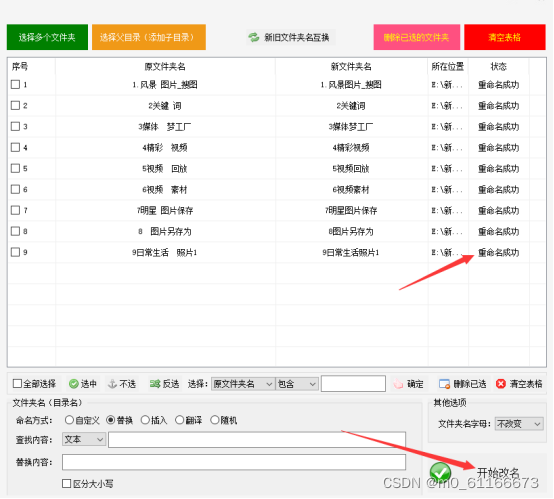
Task: Click new folder name cell 8图片另存为
Action: 351,231
